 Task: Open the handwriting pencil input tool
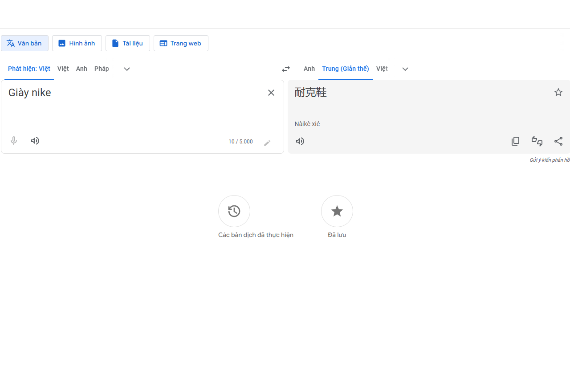pyautogui.click(x=267, y=143)
